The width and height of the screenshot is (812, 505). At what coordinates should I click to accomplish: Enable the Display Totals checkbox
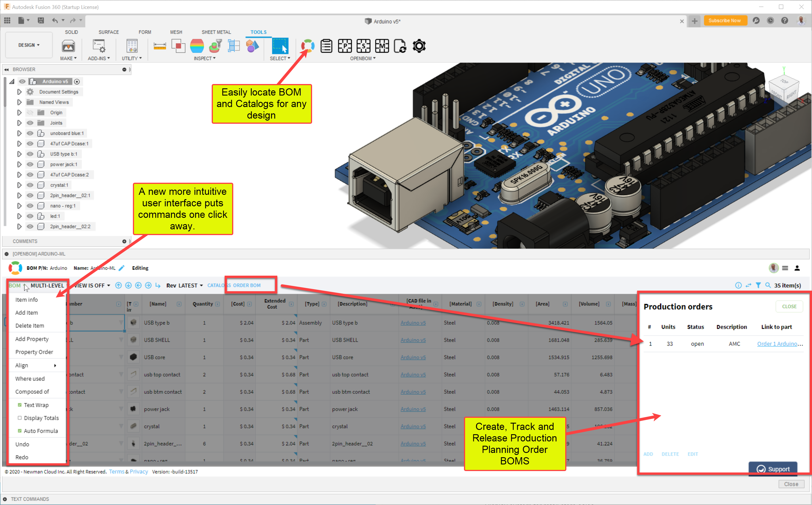pos(20,418)
